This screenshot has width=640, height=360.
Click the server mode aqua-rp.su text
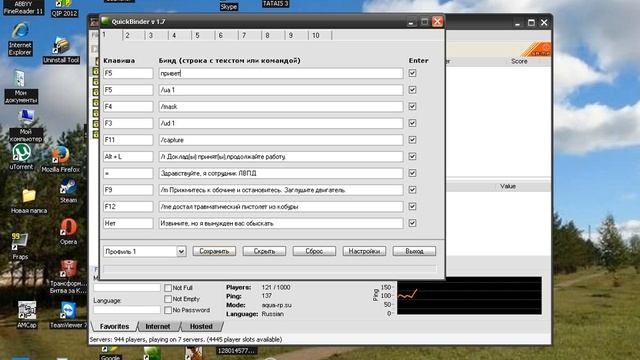[x=277, y=305]
